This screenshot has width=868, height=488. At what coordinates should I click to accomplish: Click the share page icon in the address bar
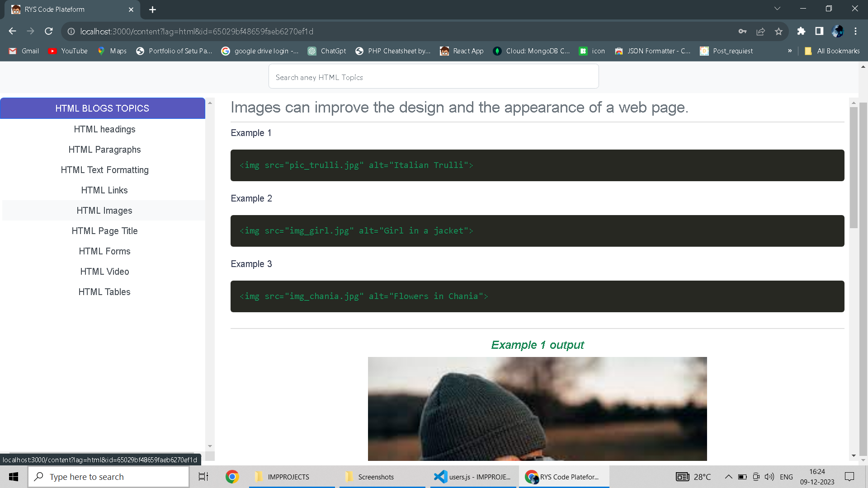[760, 31]
